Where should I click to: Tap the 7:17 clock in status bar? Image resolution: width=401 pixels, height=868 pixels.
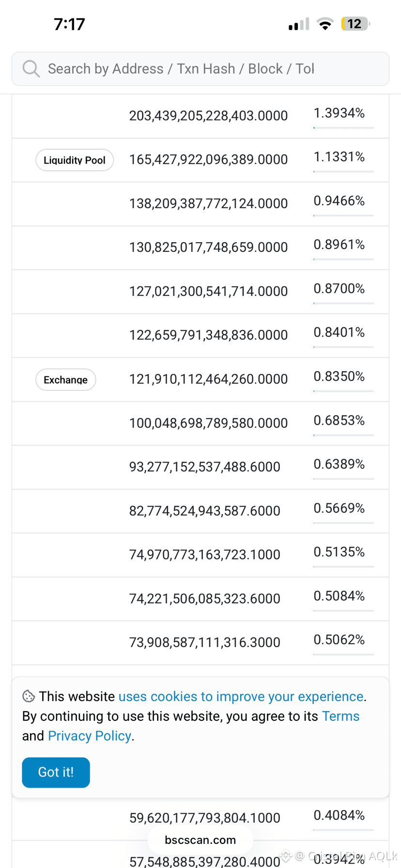click(x=69, y=24)
